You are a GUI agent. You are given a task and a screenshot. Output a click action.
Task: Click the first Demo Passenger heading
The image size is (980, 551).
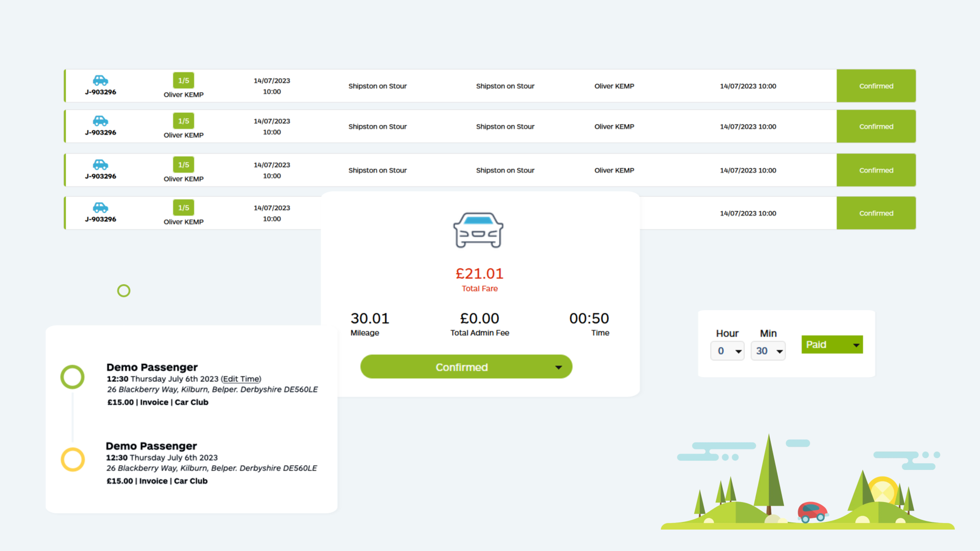click(x=152, y=367)
